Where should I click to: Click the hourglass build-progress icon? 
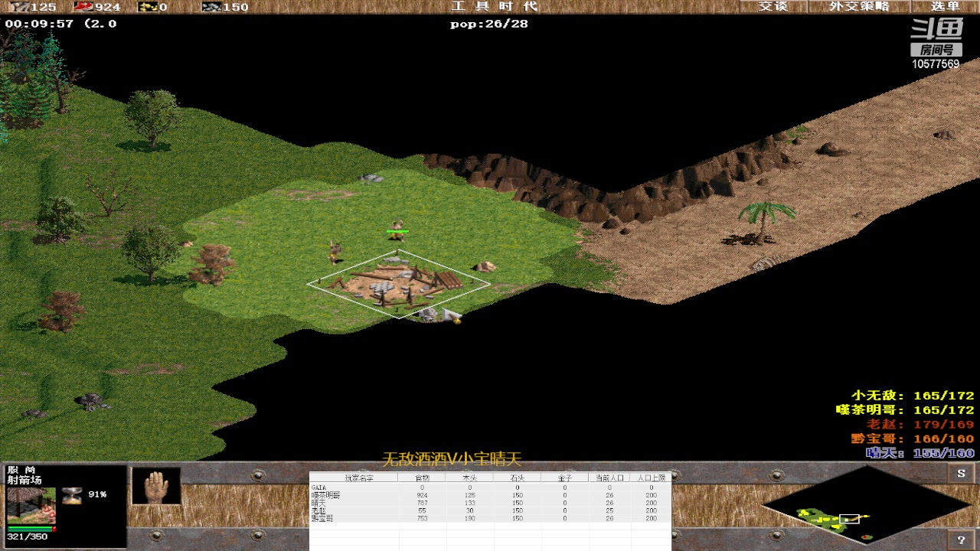[71, 495]
